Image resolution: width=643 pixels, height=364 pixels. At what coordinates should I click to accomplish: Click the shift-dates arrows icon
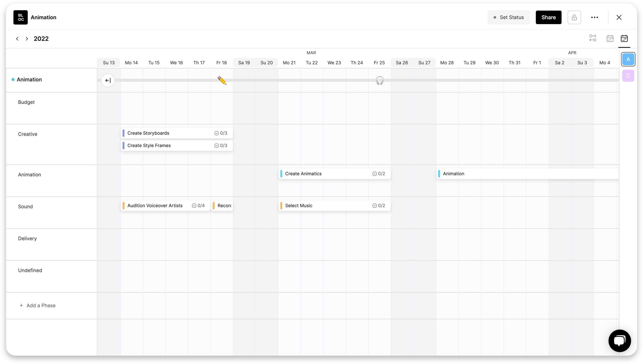[x=593, y=38]
